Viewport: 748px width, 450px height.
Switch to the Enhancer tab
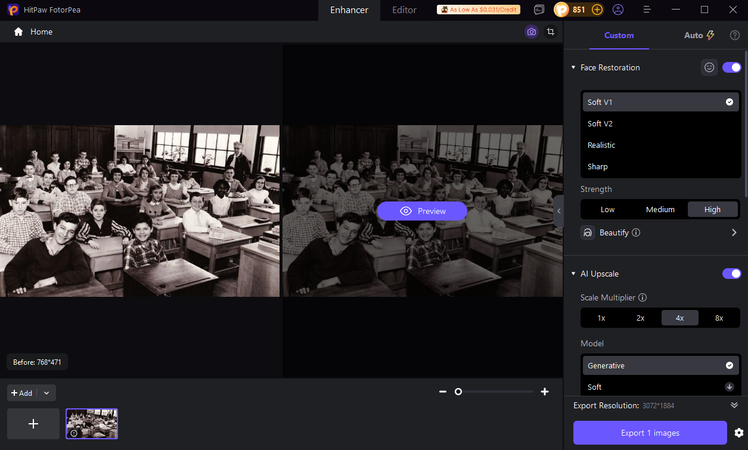349,10
